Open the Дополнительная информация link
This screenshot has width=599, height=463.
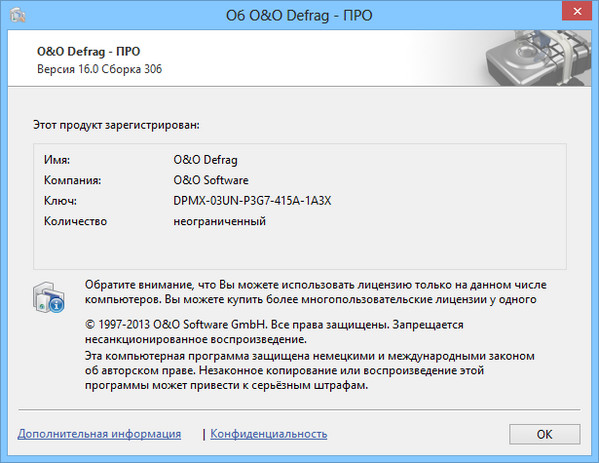pos(99,434)
